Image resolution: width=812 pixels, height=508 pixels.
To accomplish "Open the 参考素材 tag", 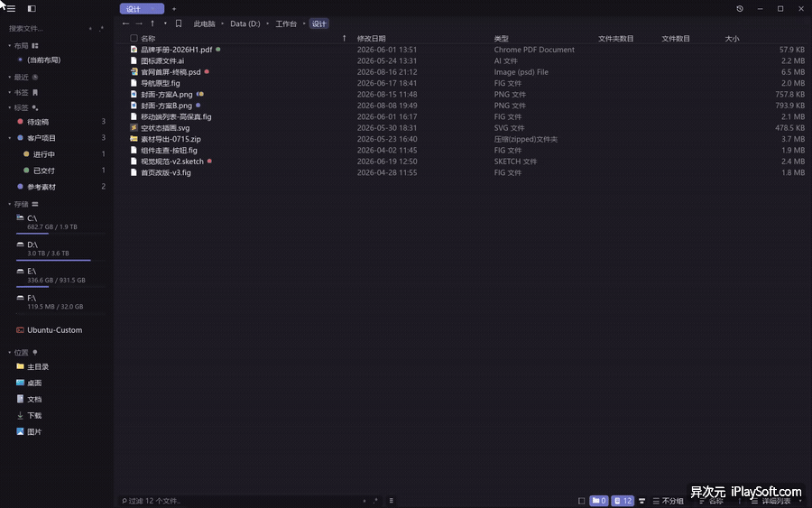I will click(41, 187).
